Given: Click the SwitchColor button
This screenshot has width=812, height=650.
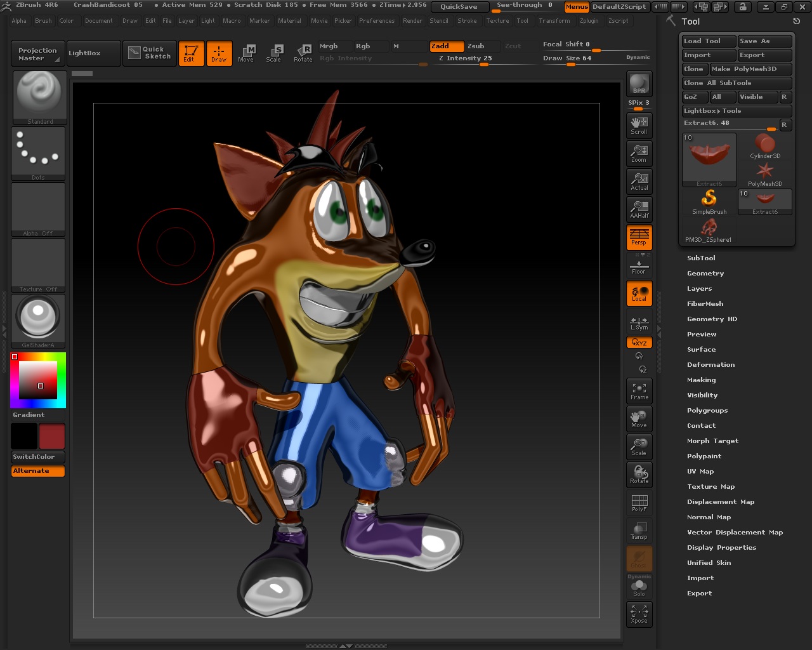Looking at the screenshot, I should 38,457.
